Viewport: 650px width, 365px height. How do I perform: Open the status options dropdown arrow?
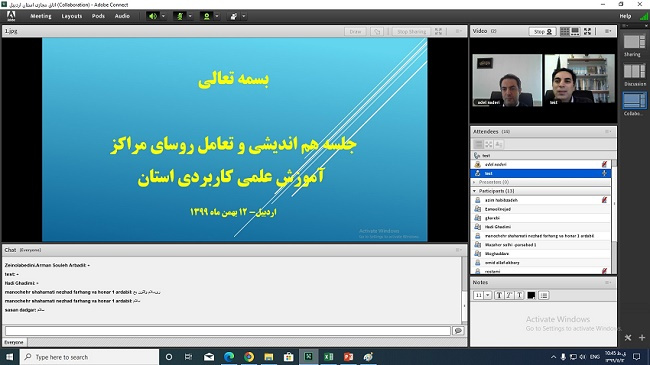click(x=244, y=16)
